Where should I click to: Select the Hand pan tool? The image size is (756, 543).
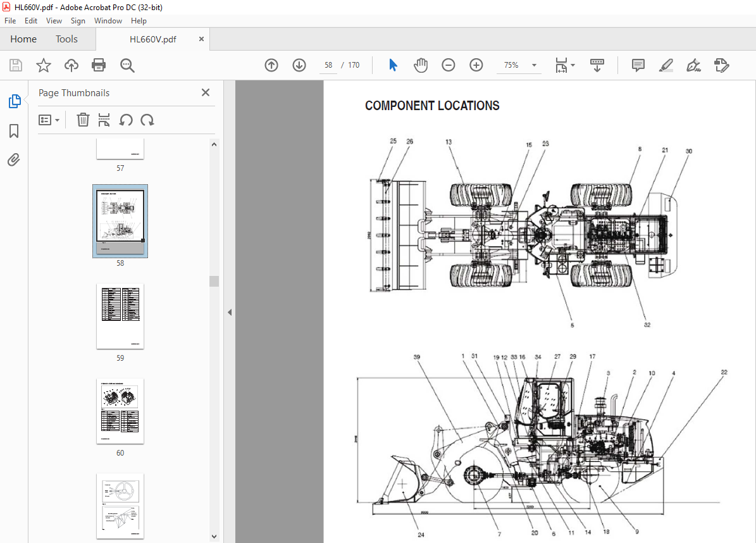[421, 65]
